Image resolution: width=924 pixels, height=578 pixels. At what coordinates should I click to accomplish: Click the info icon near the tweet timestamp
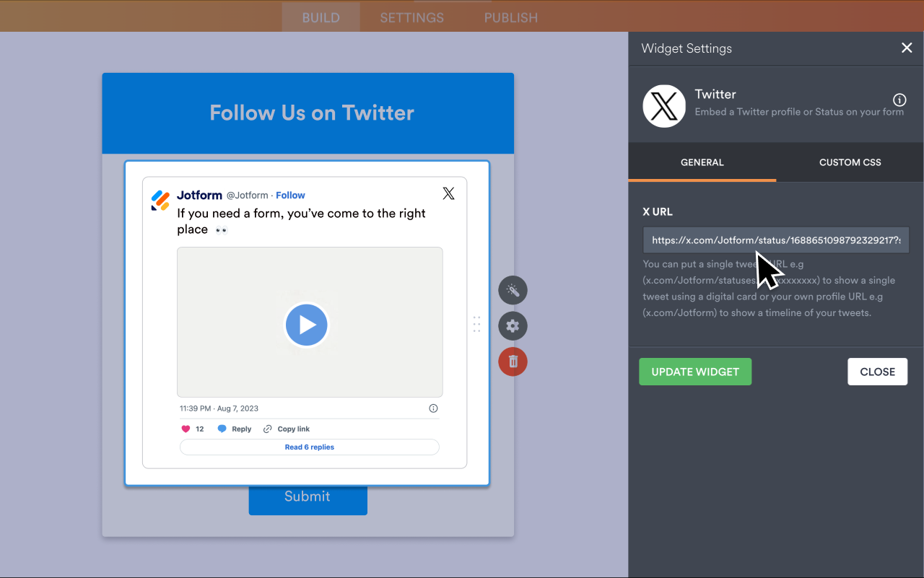pyautogui.click(x=433, y=408)
